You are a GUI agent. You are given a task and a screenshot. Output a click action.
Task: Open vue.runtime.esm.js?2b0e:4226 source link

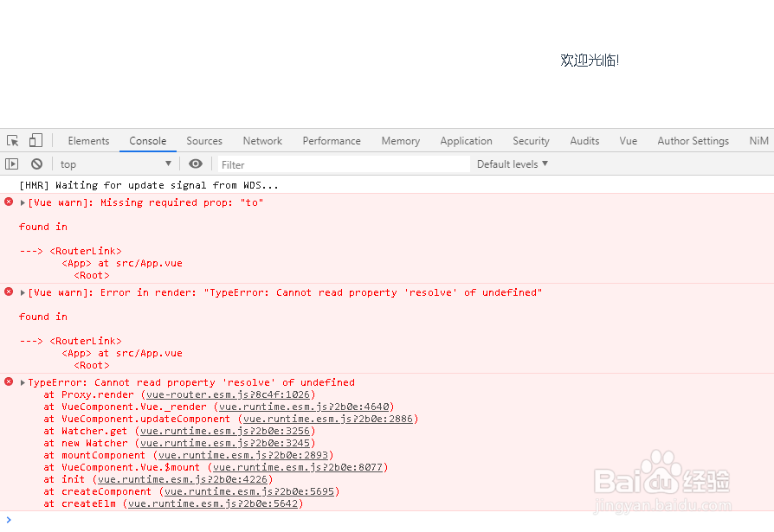click(x=183, y=479)
